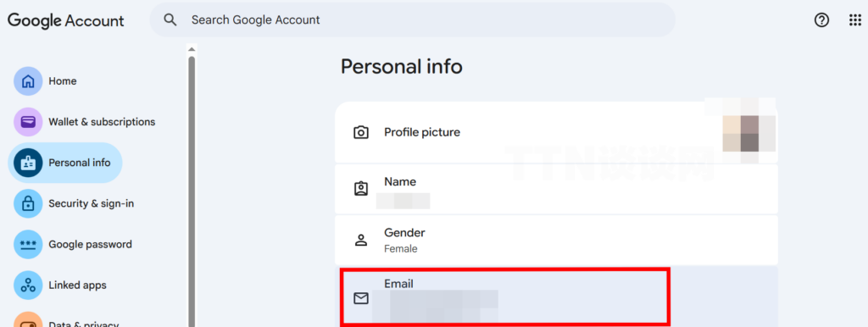This screenshot has width=868, height=327.
Task: Click the blurred profile picture thumbnail
Action: coord(741,131)
